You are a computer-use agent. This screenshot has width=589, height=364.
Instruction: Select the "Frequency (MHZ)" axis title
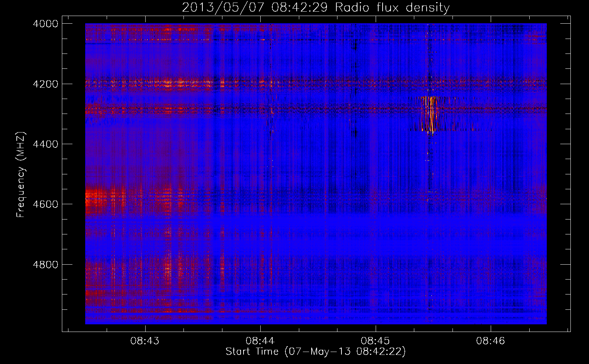pos(21,174)
